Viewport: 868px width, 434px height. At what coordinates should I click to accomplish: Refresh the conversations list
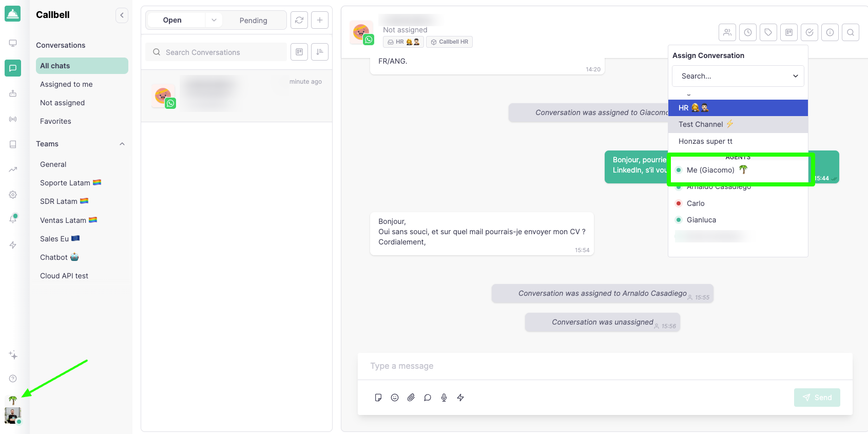coord(299,20)
